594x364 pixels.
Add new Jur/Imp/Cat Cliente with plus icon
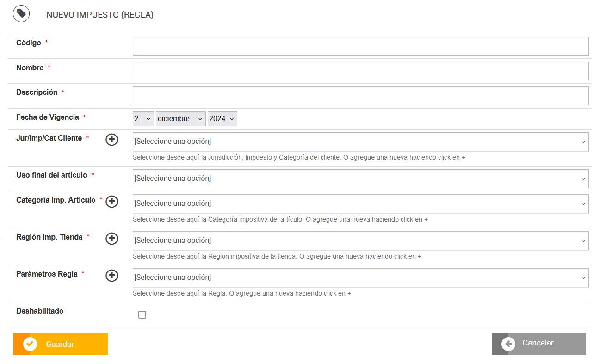point(112,140)
